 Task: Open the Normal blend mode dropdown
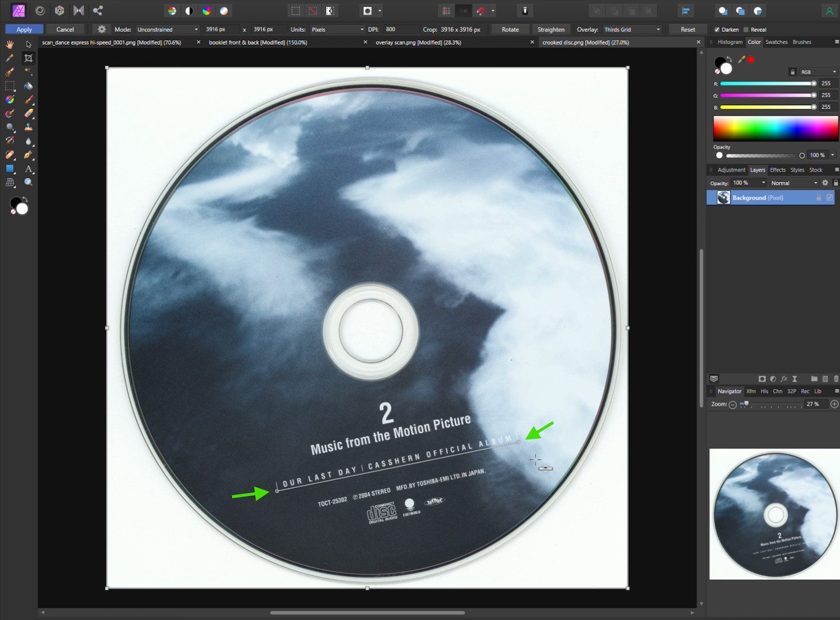point(794,183)
